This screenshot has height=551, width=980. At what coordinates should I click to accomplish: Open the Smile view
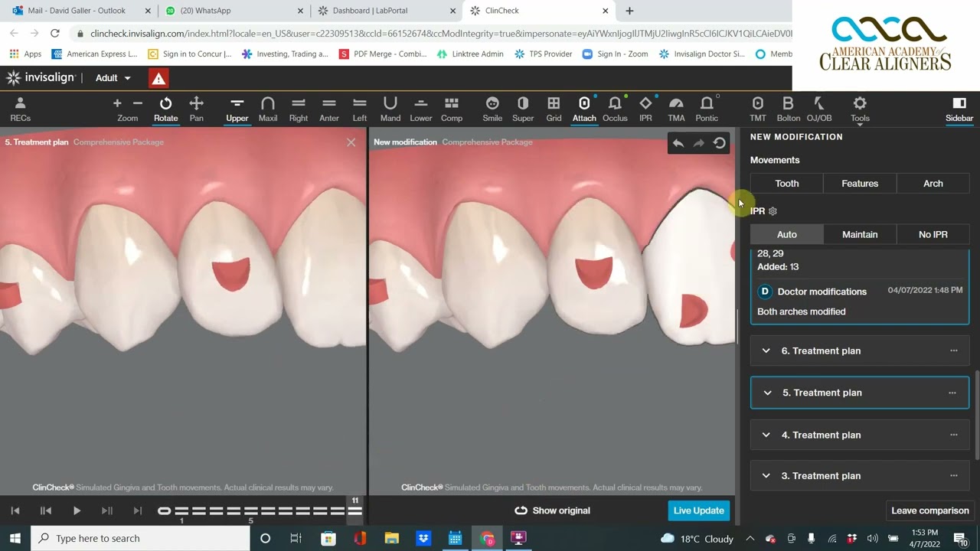point(492,109)
